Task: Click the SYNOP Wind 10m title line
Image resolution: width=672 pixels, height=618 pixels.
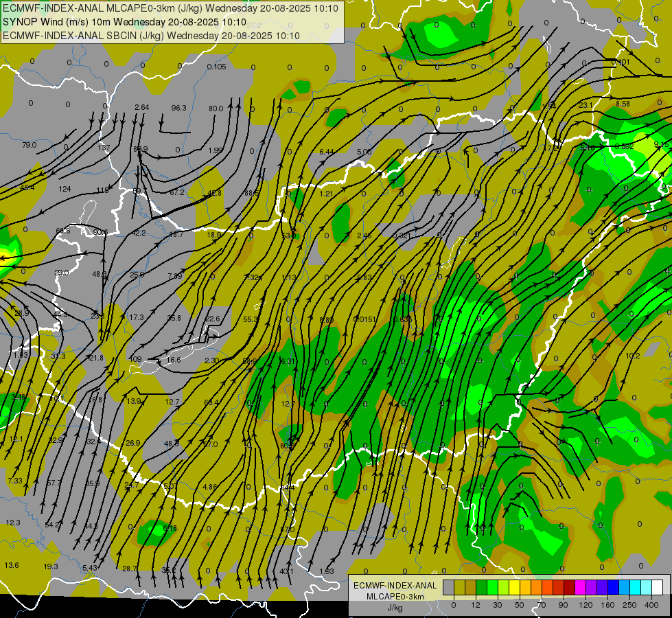Action: tap(124, 22)
